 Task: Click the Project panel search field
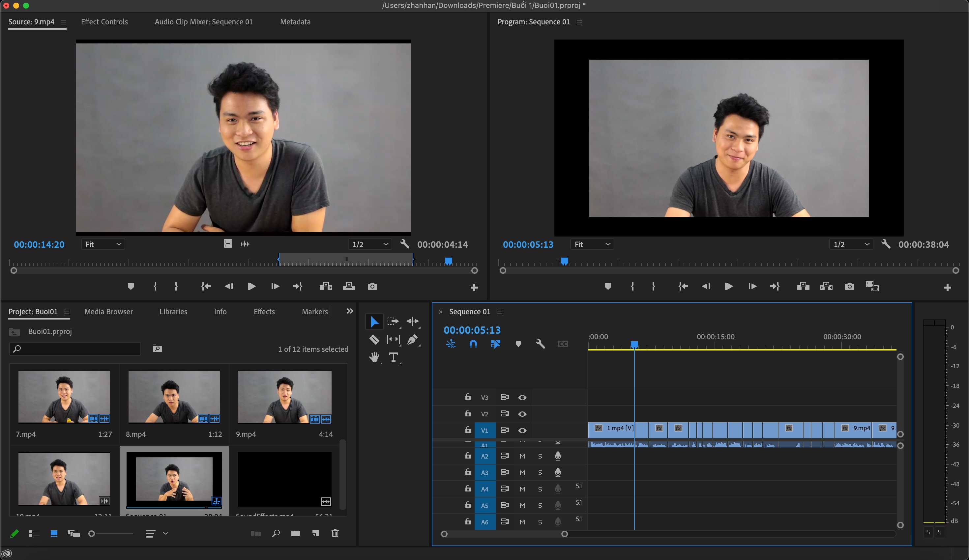coord(75,349)
